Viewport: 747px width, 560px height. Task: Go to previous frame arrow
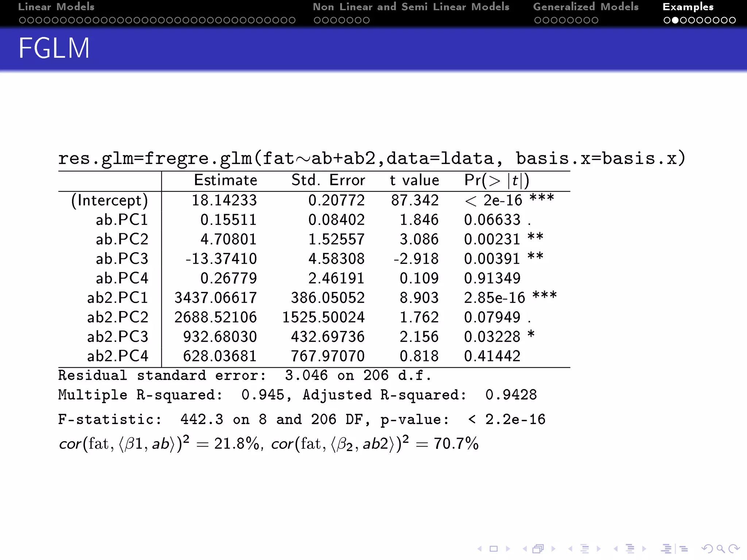point(525,549)
